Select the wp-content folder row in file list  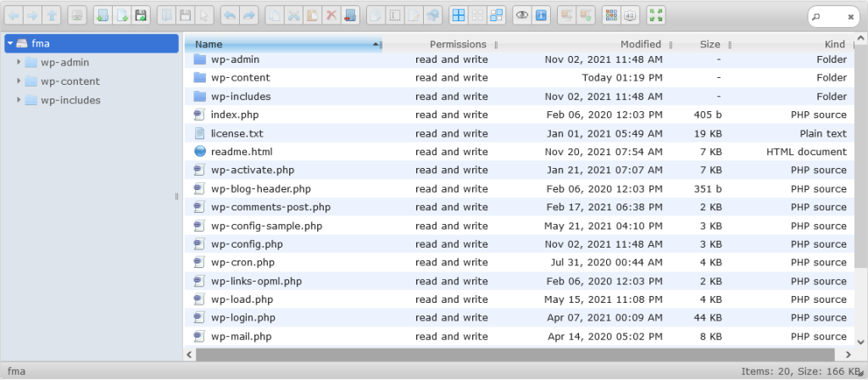click(x=520, y=77)
